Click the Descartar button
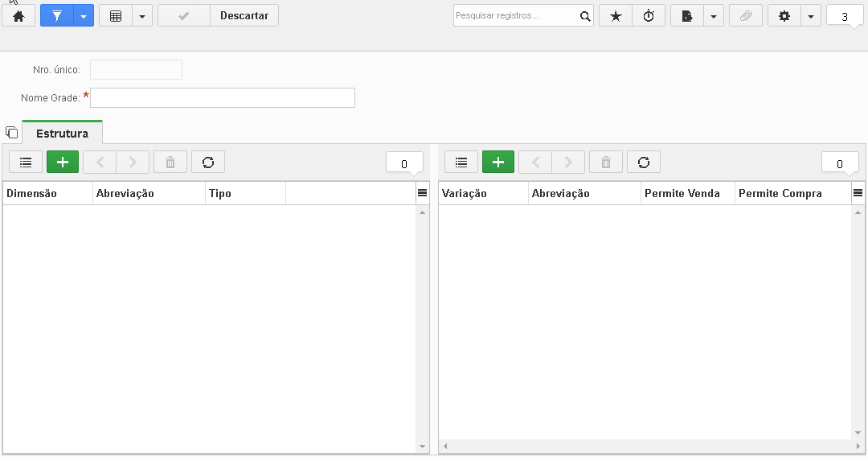 pos(244,16)
